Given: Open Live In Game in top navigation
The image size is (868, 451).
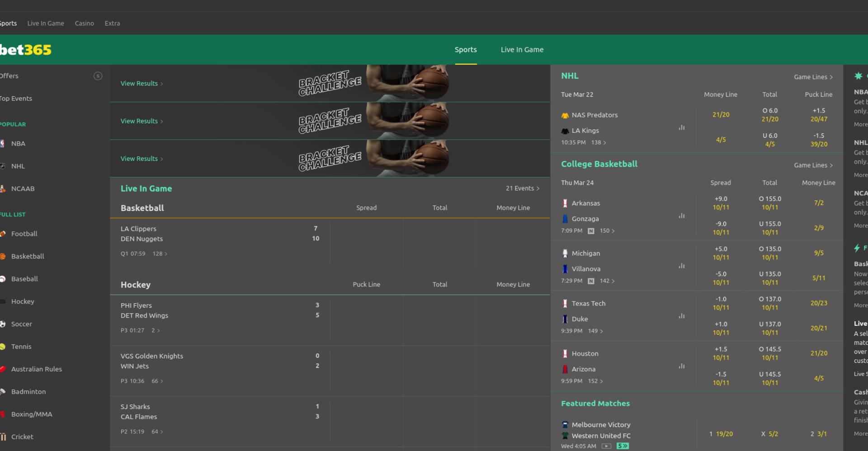Looking at the screenshot, I should [x=46, y=23].
